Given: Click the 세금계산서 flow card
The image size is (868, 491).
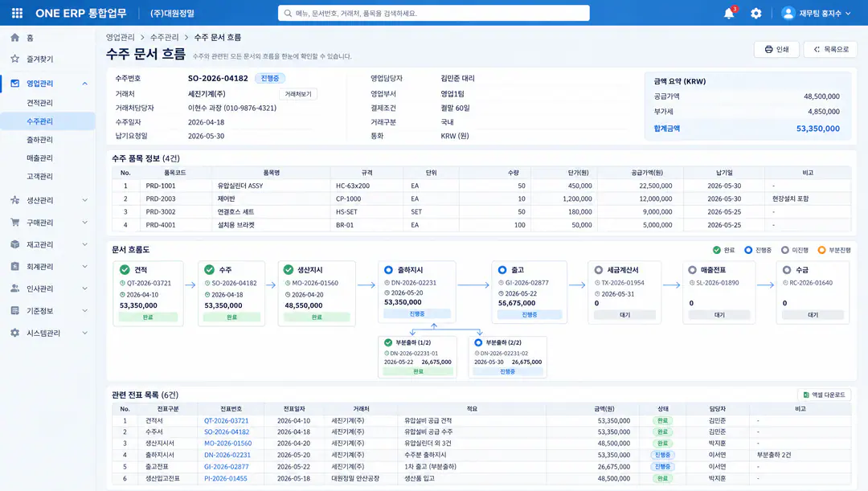Looking at the screenshot, I should tap(624, 293).
